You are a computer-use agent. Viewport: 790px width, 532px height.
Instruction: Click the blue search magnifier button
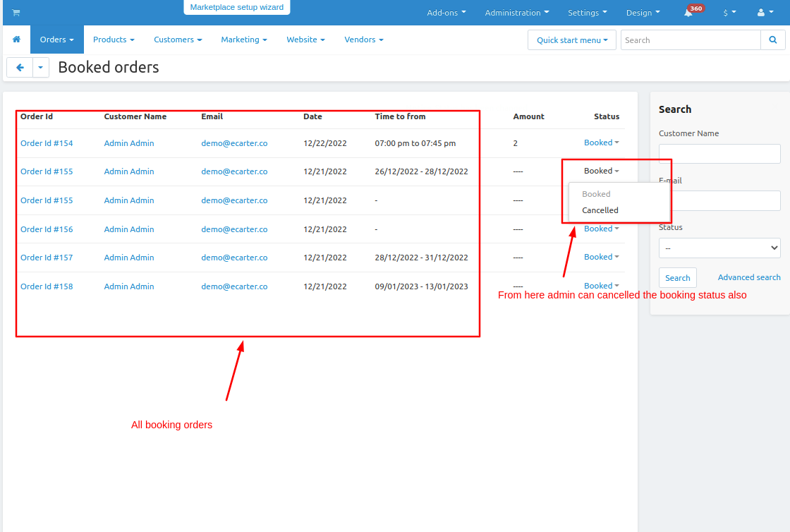[x=772, y=40]
